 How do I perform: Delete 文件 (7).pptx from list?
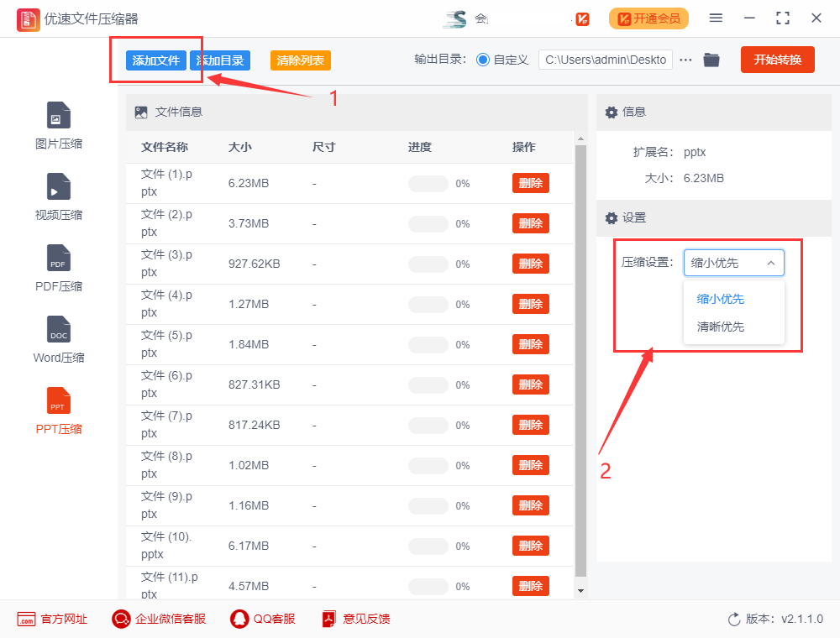click(x=530, y=425)
